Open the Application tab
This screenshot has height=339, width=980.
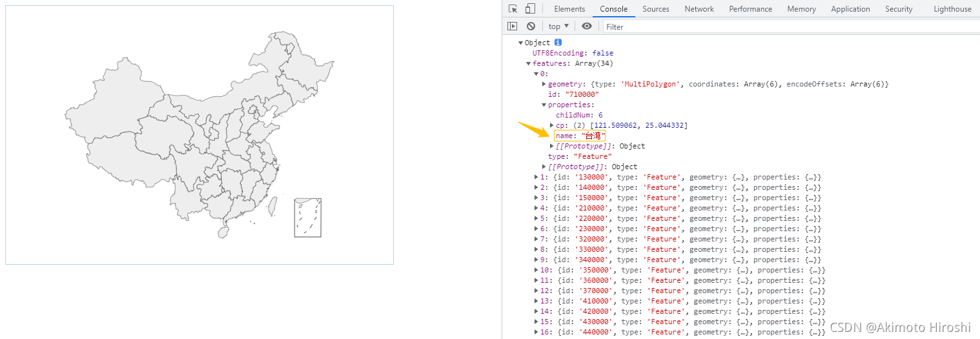click(850, 9)
